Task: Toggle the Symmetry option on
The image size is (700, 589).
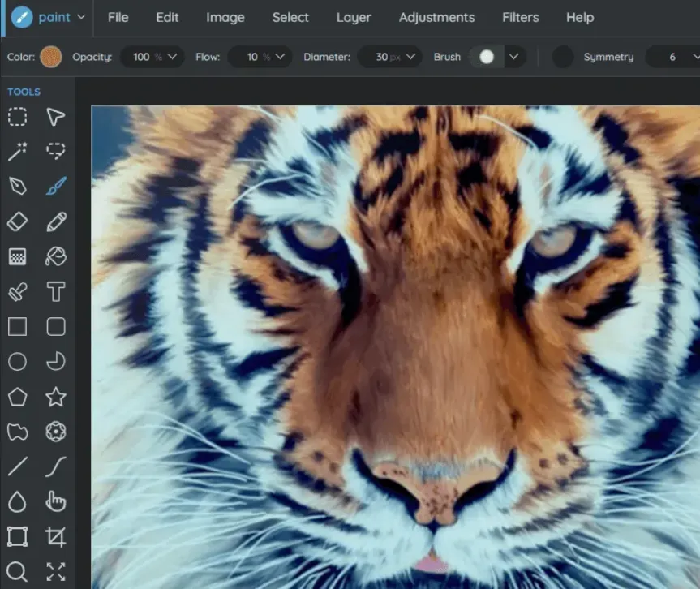Action: coord(563,57)
